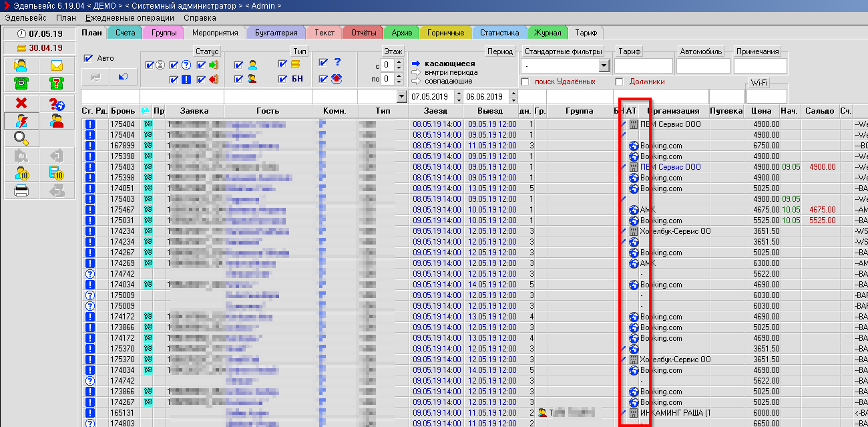Enable the поиск Удалённых checkbox
868x427 pixels.
click(x=525, y=82)
